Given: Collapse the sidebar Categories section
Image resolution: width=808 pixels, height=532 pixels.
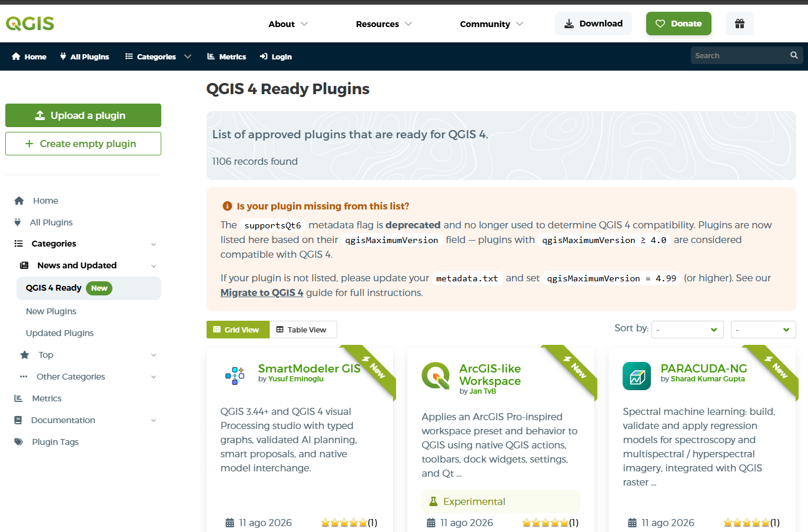Looking at the screenshot, I should (154, 244).
